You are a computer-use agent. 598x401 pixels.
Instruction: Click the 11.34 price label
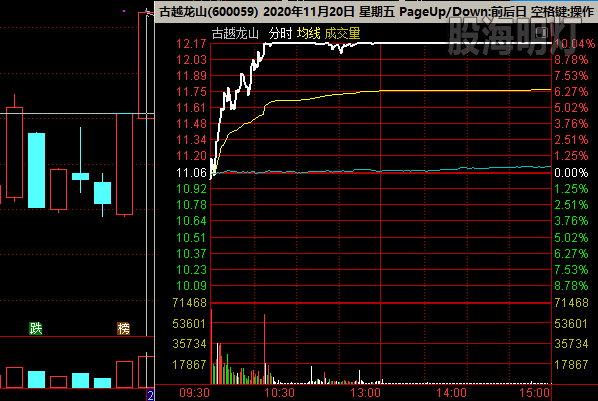[x=191, y=140]
